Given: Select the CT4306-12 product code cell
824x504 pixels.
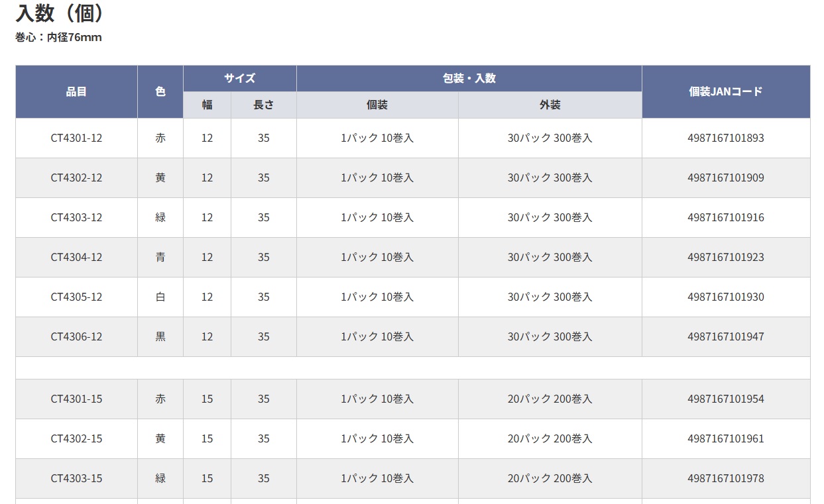Looking at the screenshot, I should (76, 337).
